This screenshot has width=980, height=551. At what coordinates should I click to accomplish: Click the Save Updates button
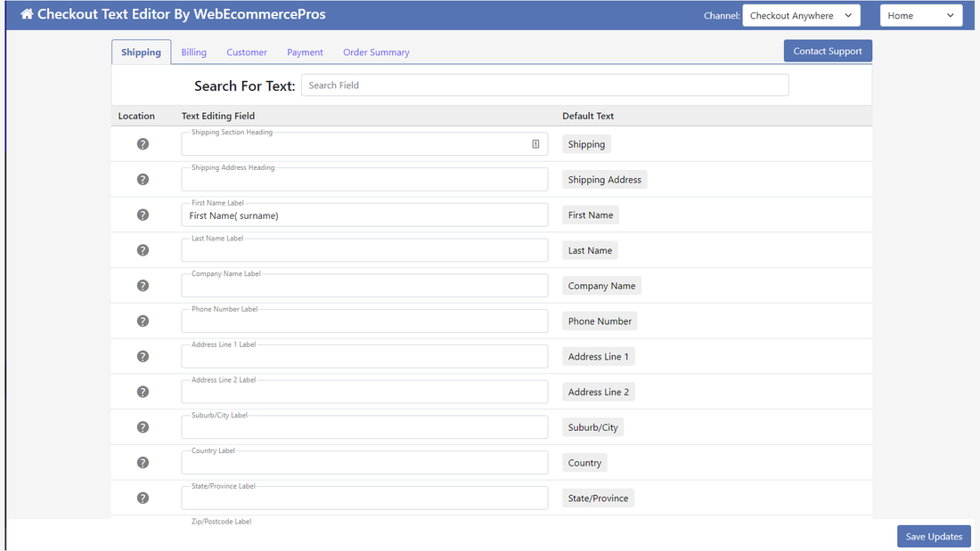[934, 537]
